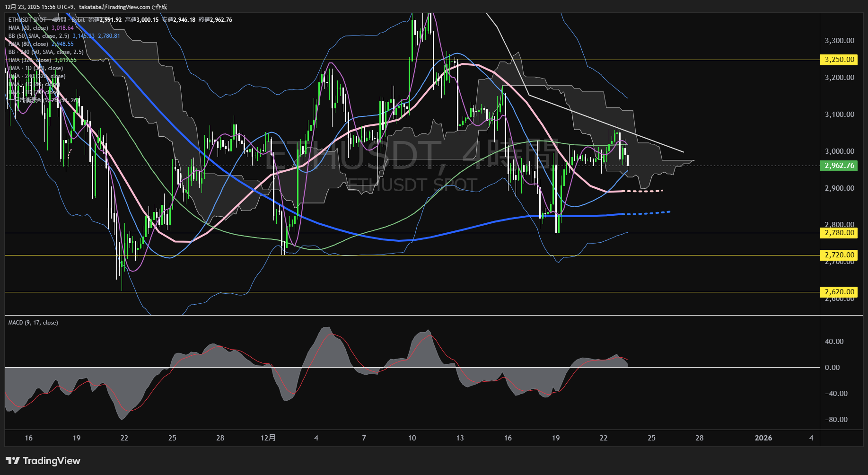This screenshot has height=475, width=868.
Task: Click the ETHUSDT SPOT symbol title in legend
Action: point(27,20)
